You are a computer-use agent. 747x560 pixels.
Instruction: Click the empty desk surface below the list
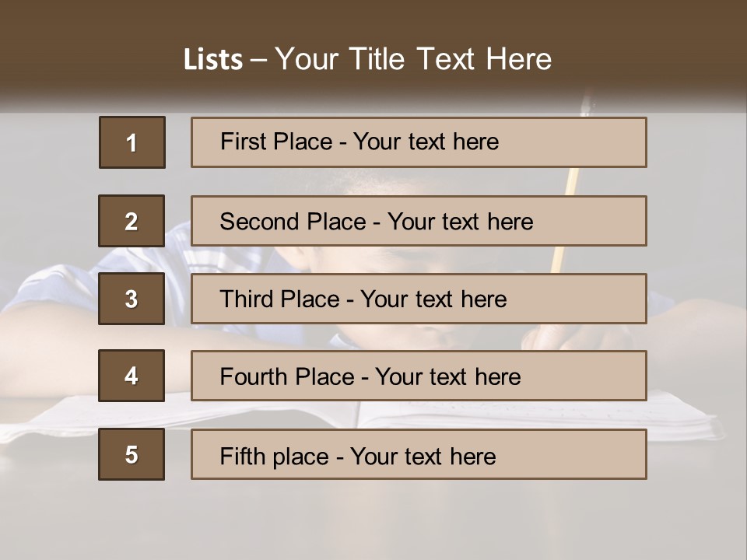point(373,521)
